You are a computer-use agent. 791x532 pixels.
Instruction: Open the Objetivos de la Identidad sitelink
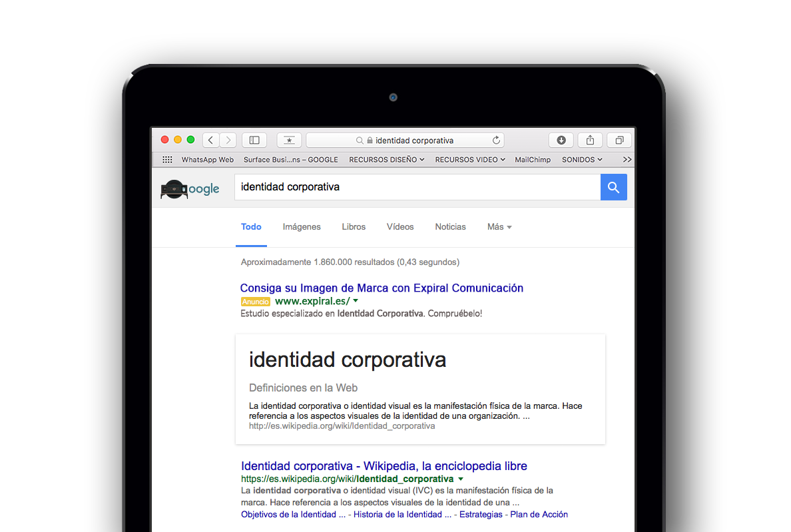pyautogui.click(x=293, y=514)
